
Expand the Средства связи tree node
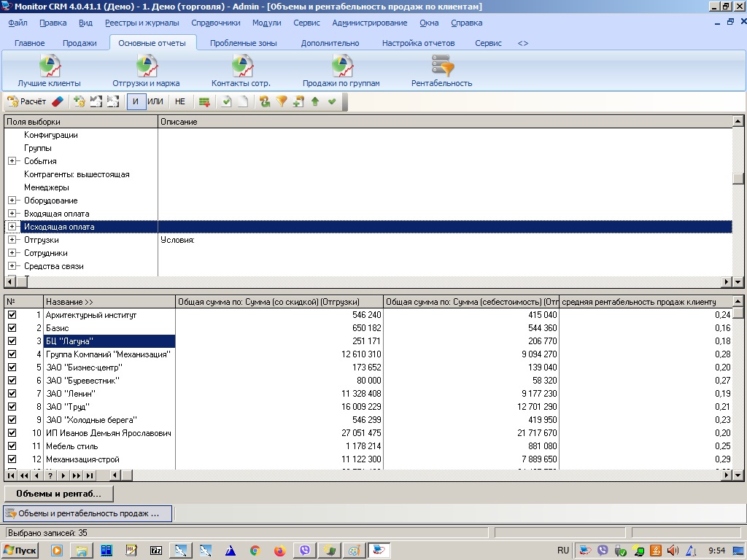12,265
